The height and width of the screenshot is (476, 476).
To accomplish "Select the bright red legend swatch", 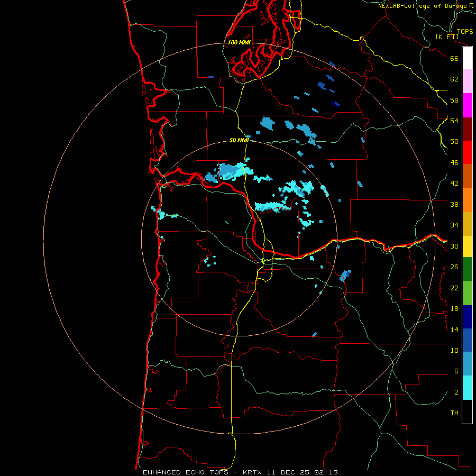I will pos(467,152).
